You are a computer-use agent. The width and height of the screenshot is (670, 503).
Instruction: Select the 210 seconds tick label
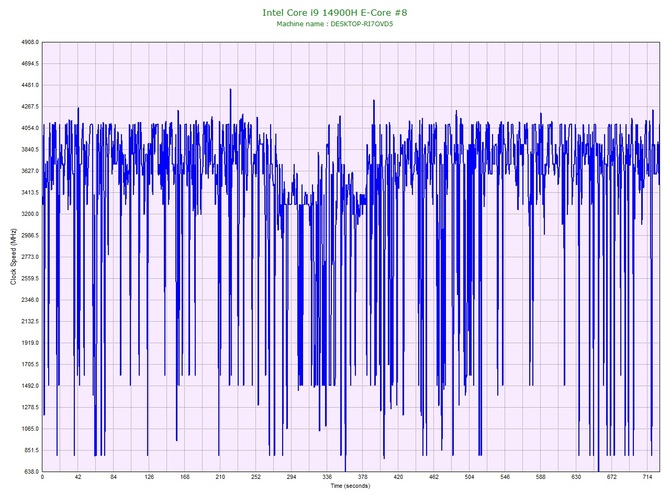pos(220,477)
